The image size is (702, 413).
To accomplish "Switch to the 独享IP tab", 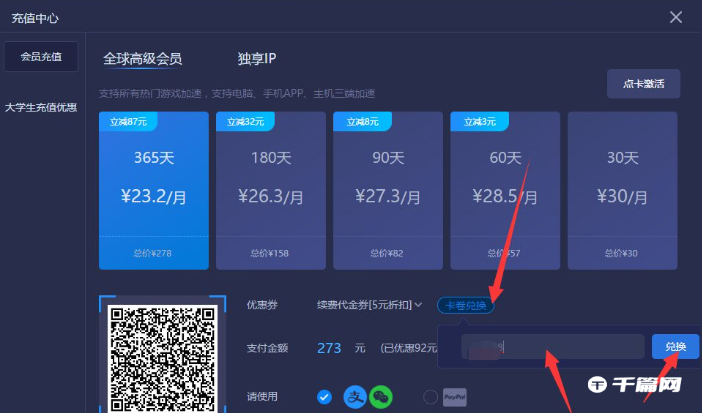I will [x=257, y=59].
